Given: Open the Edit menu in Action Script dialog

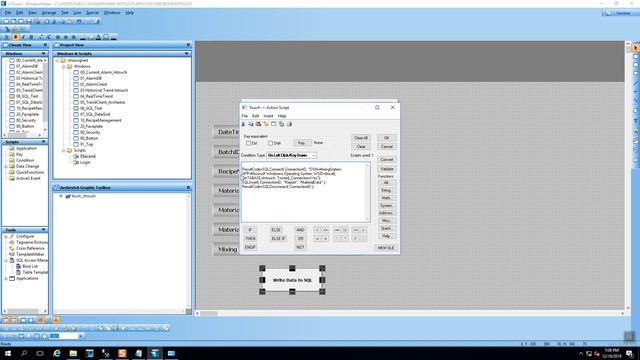Looking at the screenshot, I should click(x=256, y=116).
